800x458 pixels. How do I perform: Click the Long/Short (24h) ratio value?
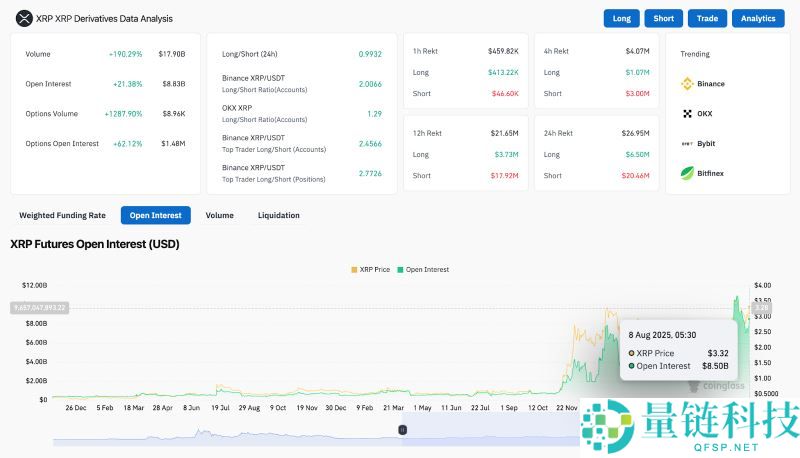pos(369,54)
